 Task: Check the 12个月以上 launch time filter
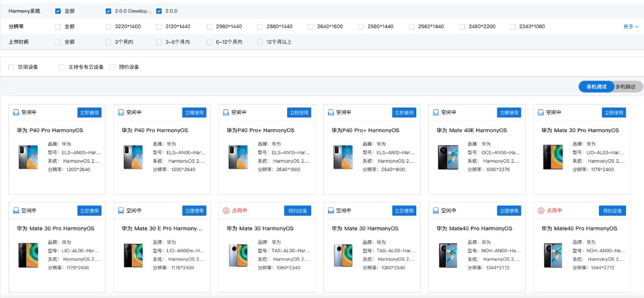pyautogui.click(x=260, y=42)
